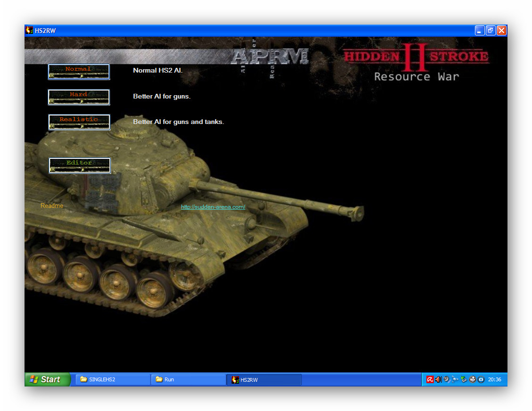Click the blue triangular tray icon

point(455,379)
